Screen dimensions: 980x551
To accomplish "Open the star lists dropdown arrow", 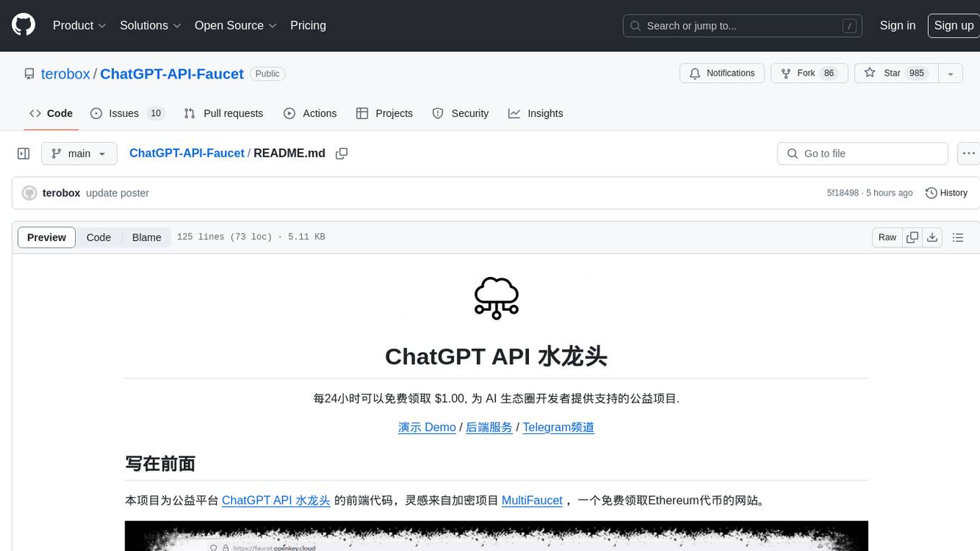I will 950,73.
